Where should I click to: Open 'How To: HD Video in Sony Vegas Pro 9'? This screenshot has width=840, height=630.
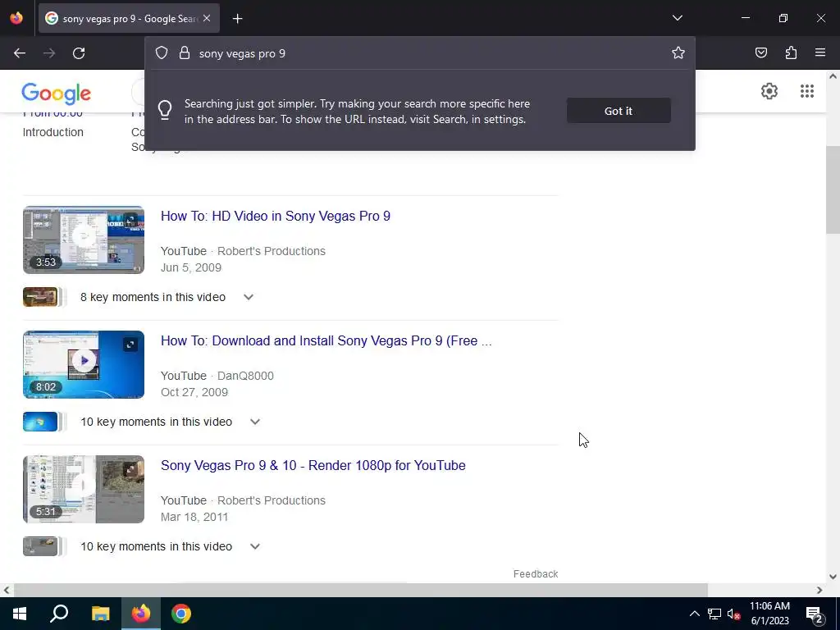point(276,216)
